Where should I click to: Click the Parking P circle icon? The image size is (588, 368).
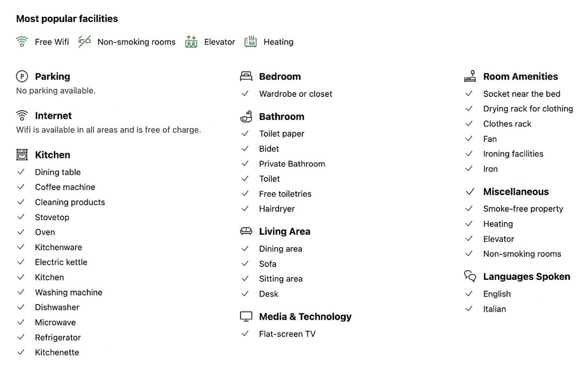click(22, 76)
